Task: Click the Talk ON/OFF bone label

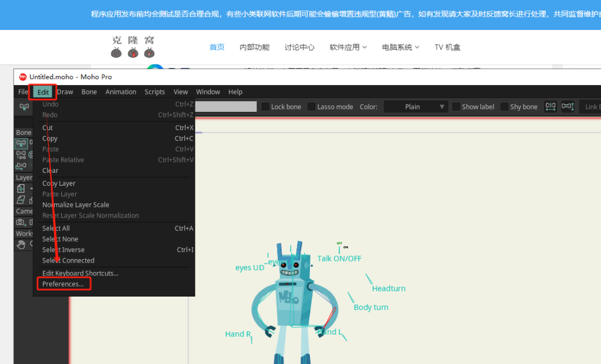Action: click(339, 258)
